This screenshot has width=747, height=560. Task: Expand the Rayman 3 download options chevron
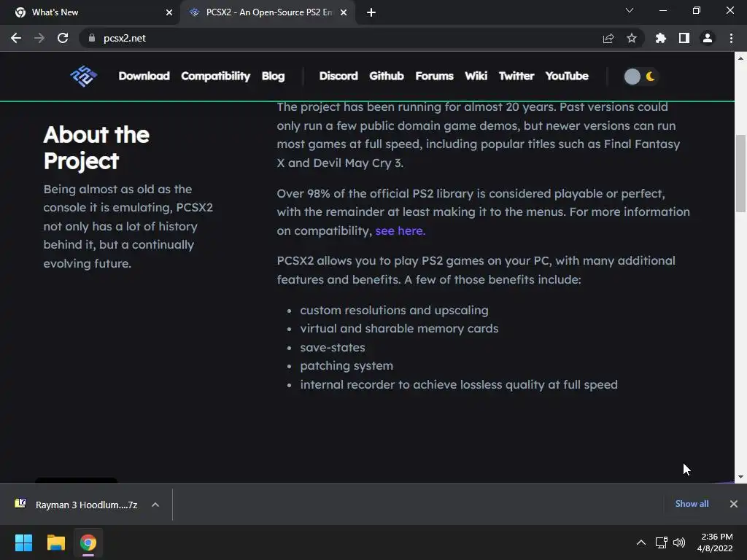[155, 505]
